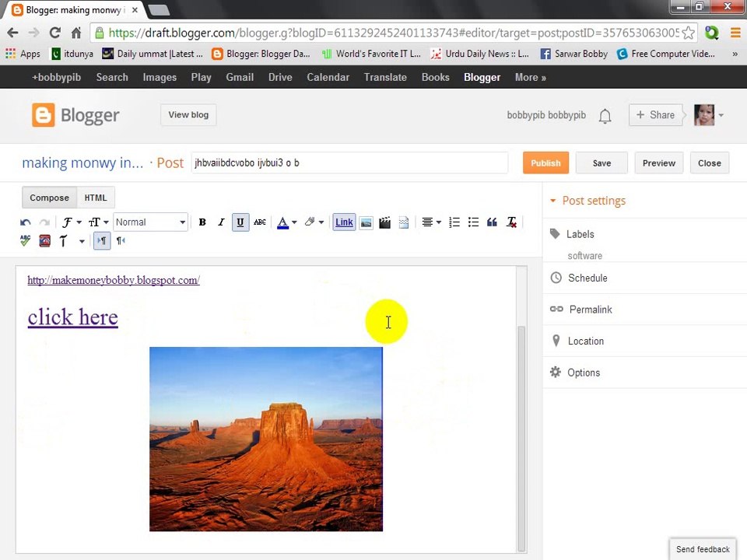Go back in the browser
This screenshot has height=560, width=747.
[x=13, y=33]
